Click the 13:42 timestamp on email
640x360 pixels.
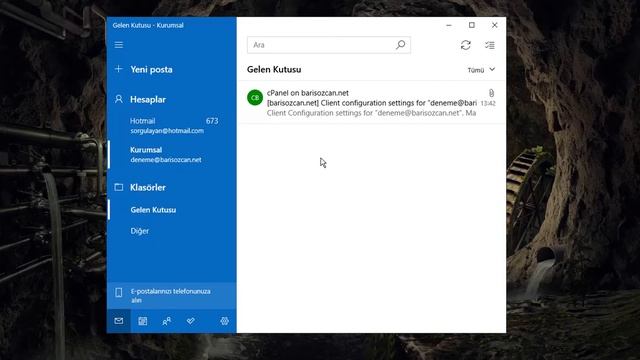tap(488, 103)
